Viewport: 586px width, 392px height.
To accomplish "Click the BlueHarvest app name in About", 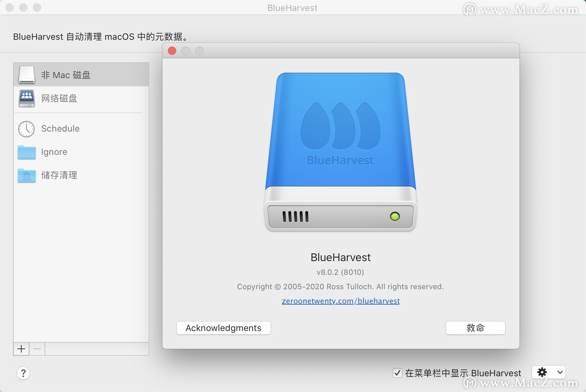I will (x=341, y=257).
